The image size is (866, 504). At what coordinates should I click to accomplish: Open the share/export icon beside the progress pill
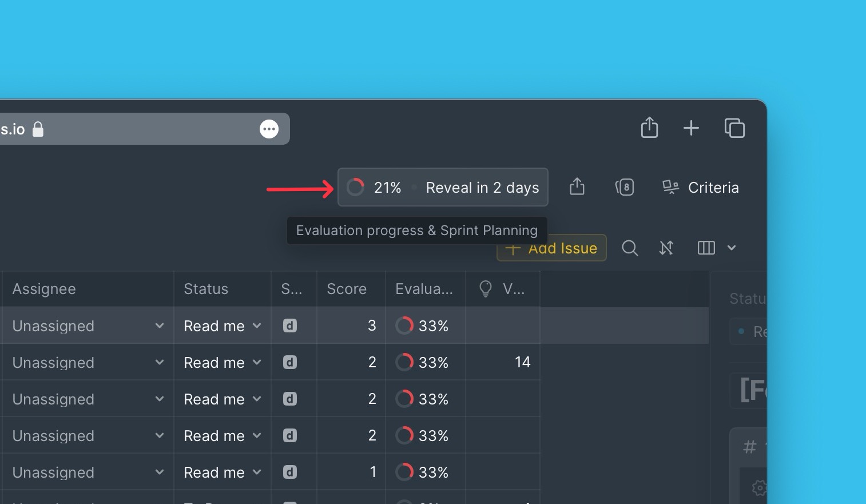pos(577,187)
